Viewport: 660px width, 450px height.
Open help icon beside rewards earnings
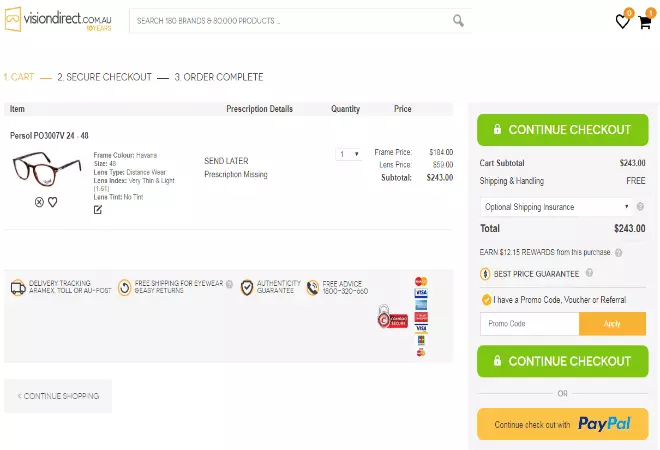pos(618,253)
